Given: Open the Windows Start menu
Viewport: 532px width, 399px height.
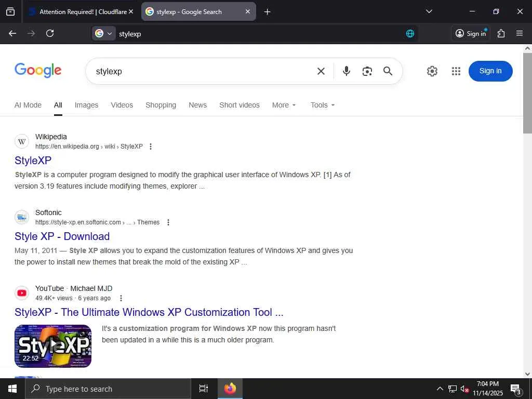Looking at the screenshot, I should tap(12, 389).
